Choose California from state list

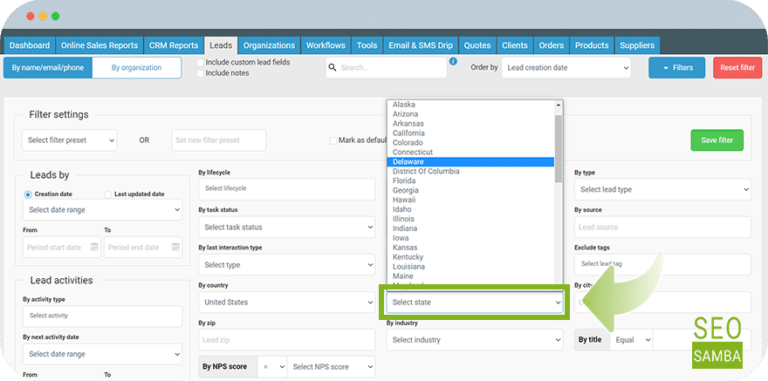point(470,133)
